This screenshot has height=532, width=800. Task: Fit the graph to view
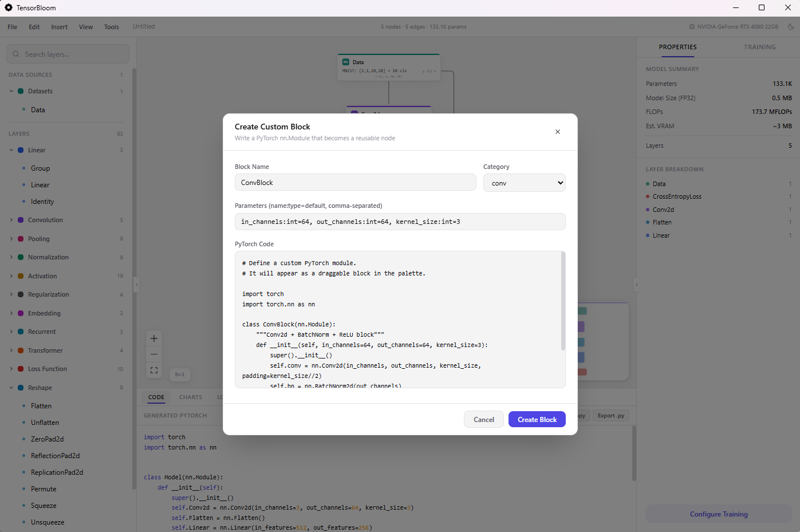[153, 370]
